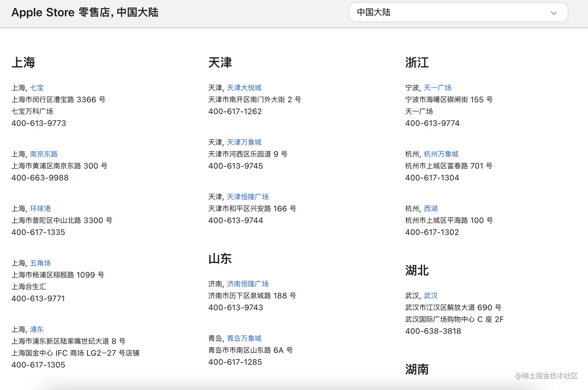
Task: Open the 天津万象城 store page
Action: (244, 142)
